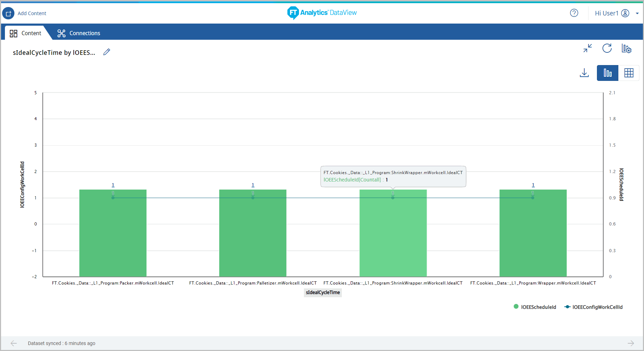The height and width of the screenshot is (351, 644).
Task: Open chart settings gear icon
Action: [x=626, y=49]
